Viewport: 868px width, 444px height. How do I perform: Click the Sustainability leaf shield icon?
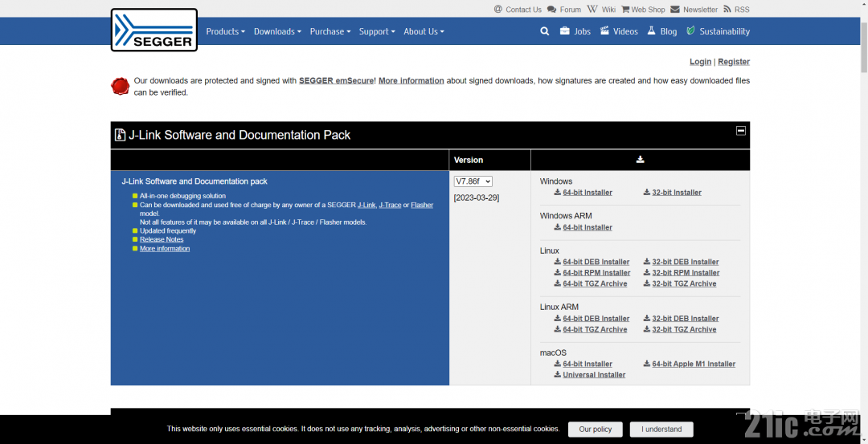(690, 31)
